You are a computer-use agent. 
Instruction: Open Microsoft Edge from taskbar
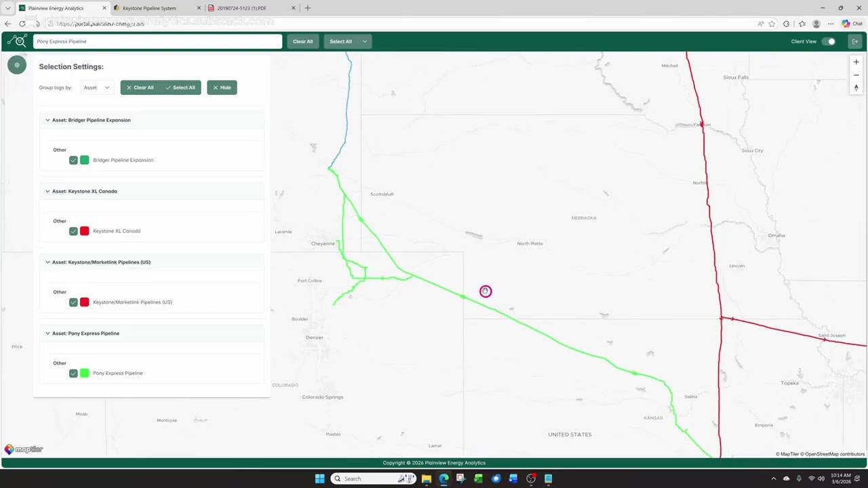coord(443,479)
